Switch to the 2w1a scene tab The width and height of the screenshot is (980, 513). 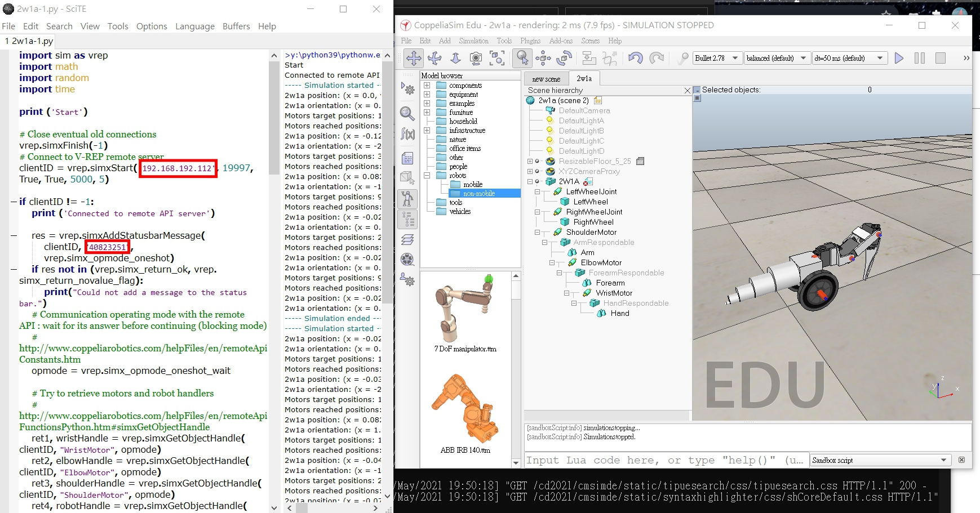pyautogui.click(x=584, y=78)
